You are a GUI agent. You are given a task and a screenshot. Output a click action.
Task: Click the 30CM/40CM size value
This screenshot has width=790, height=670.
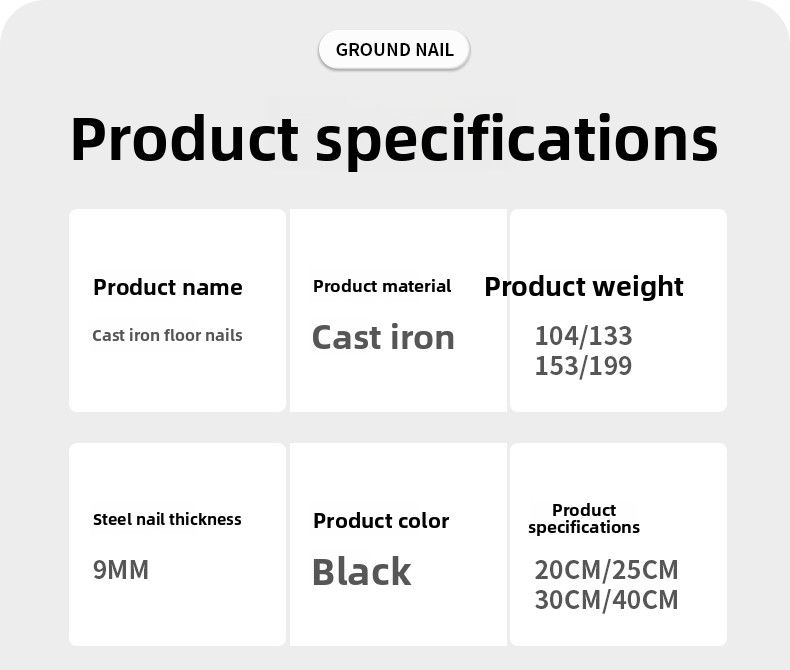[606, 600]
